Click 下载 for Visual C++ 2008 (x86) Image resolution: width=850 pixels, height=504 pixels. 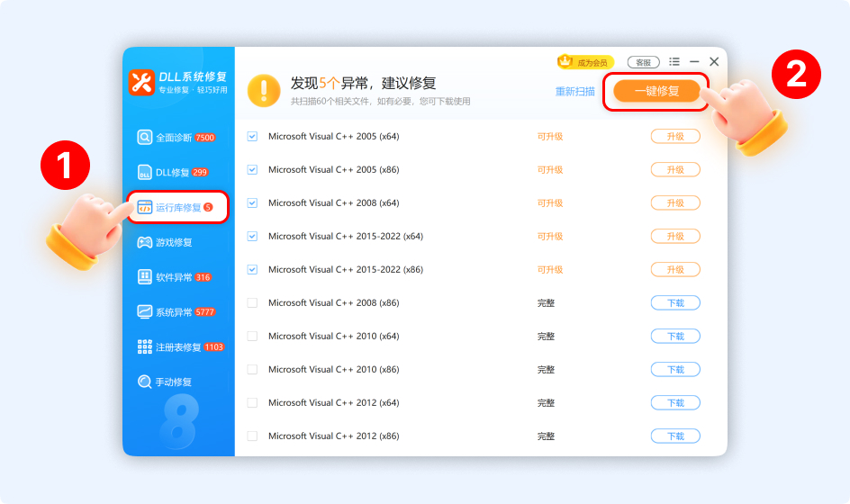675,303
